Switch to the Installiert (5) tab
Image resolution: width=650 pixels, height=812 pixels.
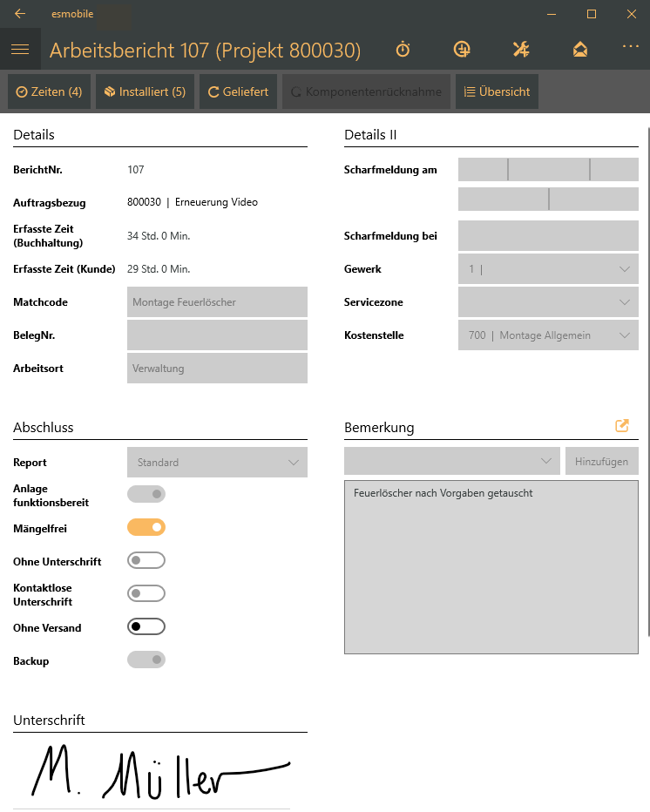(145, 91)
